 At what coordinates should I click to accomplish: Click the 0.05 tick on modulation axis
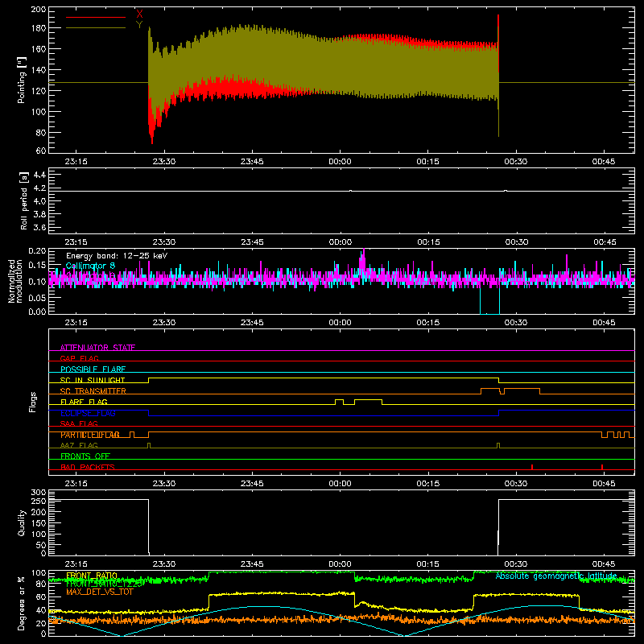[37, 297]
